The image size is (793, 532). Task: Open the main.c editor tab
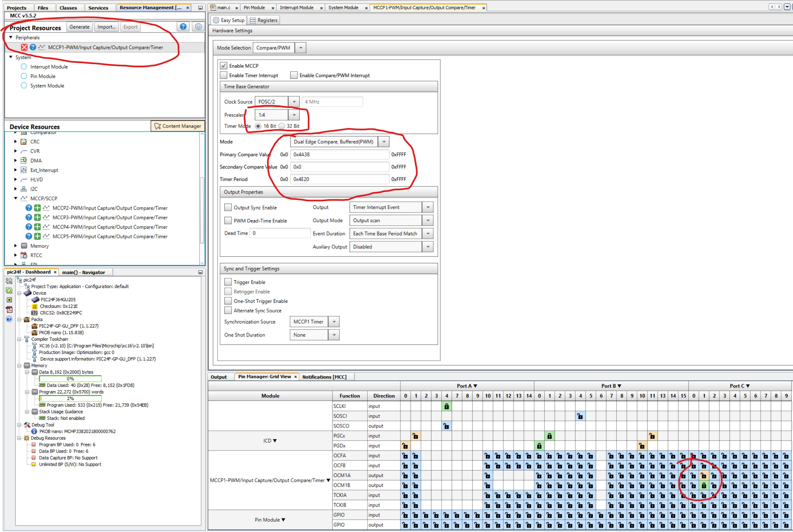224,7
